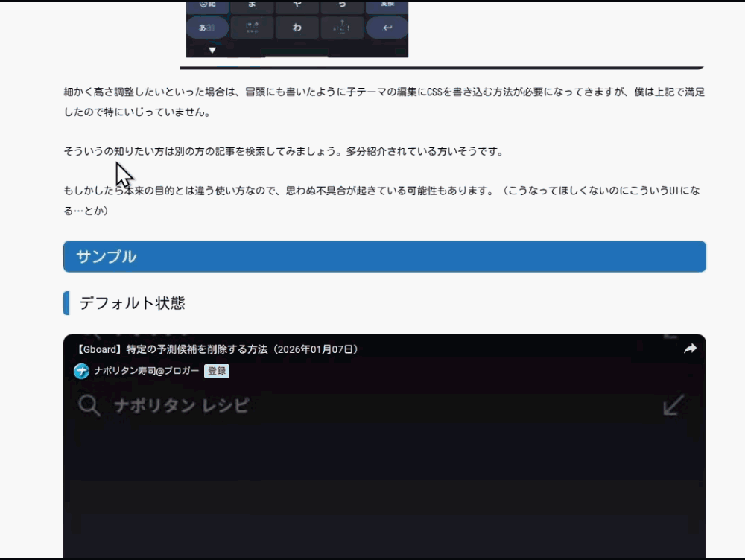Open the ナポリタン寿司 channel avatar icon
Screen dimensions: 745x560
pos(81,370)
